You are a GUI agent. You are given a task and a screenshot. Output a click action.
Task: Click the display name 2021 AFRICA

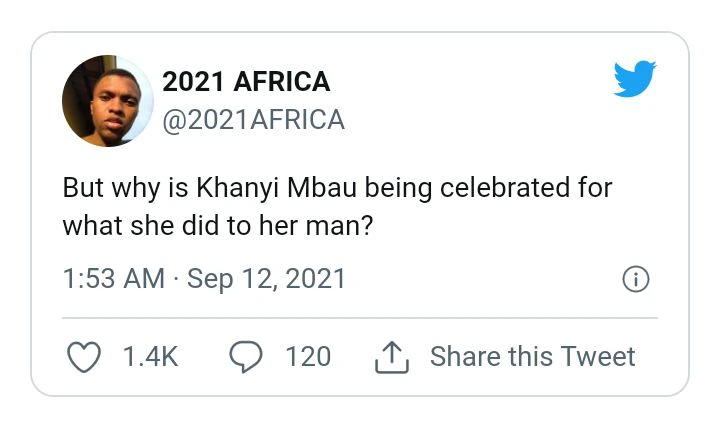pos(246,82)
